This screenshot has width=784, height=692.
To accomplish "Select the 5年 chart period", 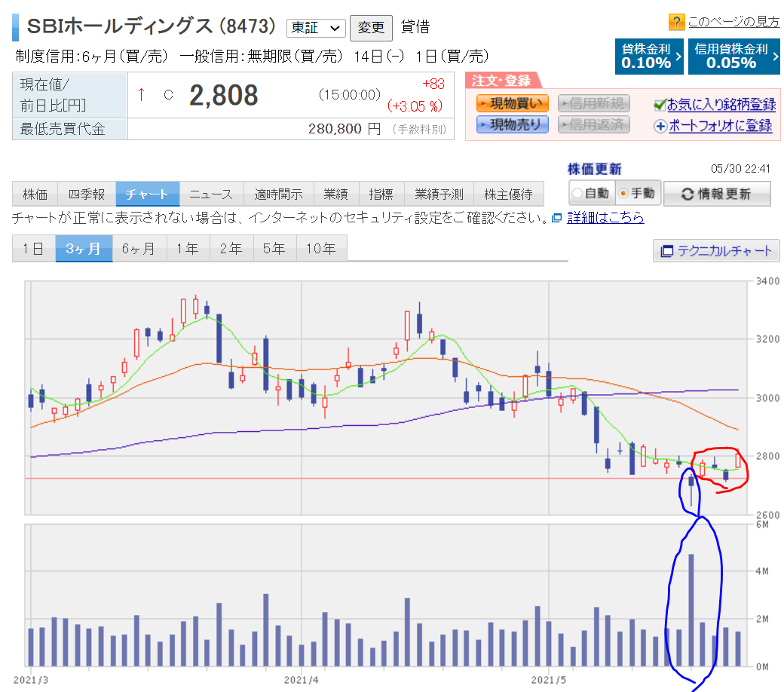I will tap(274, 249).
